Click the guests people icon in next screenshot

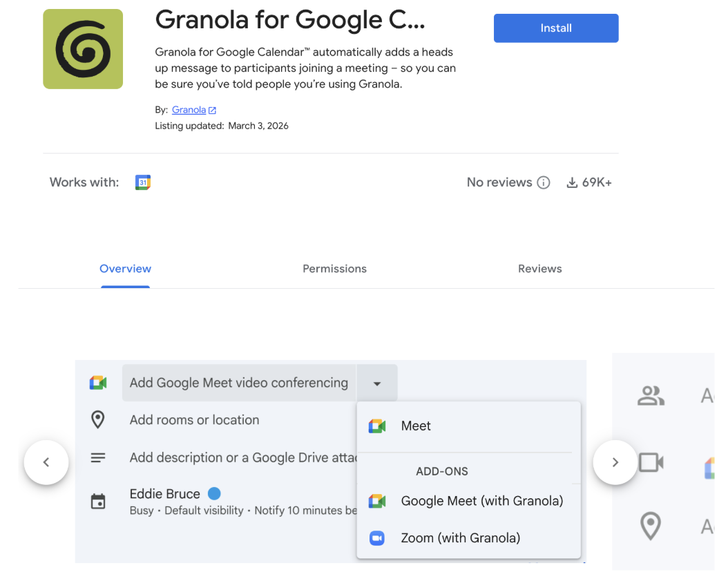651,396
